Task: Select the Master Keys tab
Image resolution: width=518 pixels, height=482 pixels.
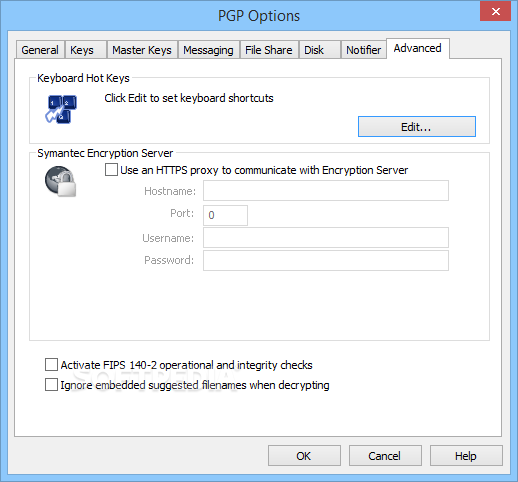Action: [142, 50]
